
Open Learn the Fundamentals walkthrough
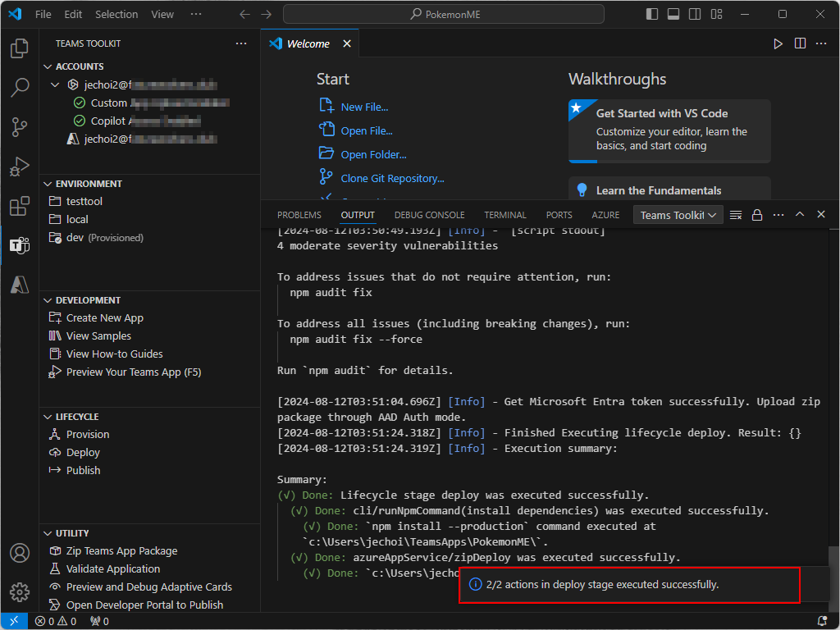pos(669,189)
